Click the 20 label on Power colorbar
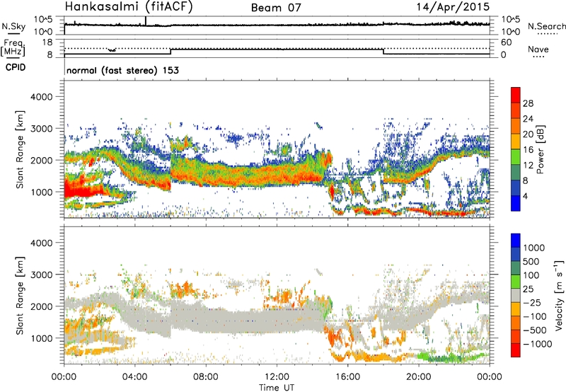 click(x=528, y=134)
